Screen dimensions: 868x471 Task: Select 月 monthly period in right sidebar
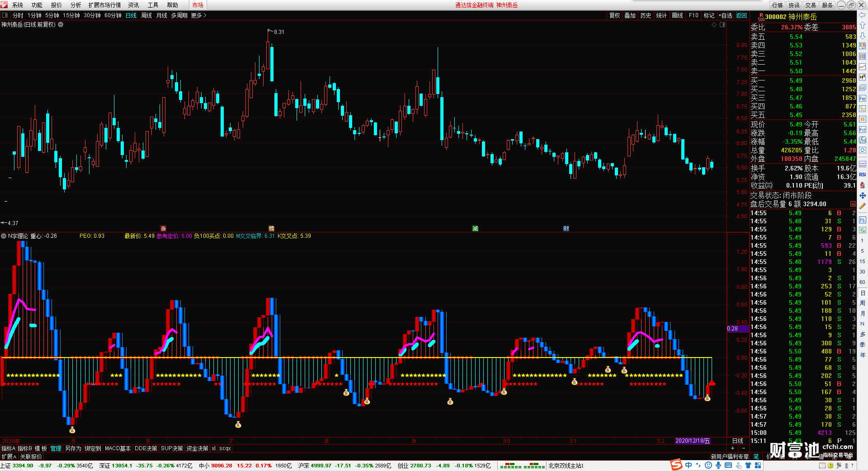863,313
